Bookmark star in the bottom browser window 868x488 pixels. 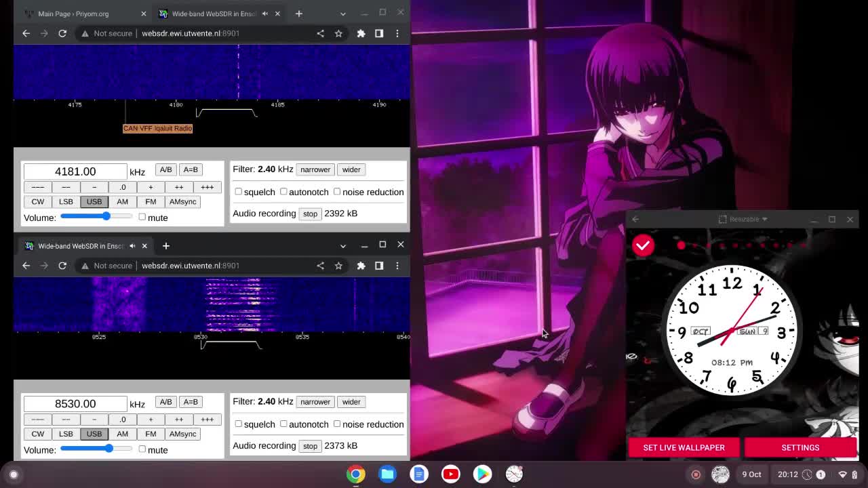pos(338,266)
